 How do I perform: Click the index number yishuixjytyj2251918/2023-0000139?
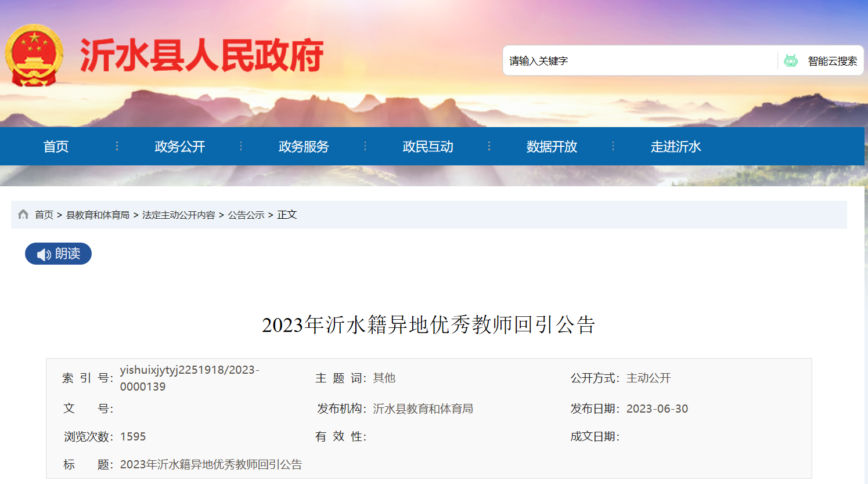coord(190,378)
